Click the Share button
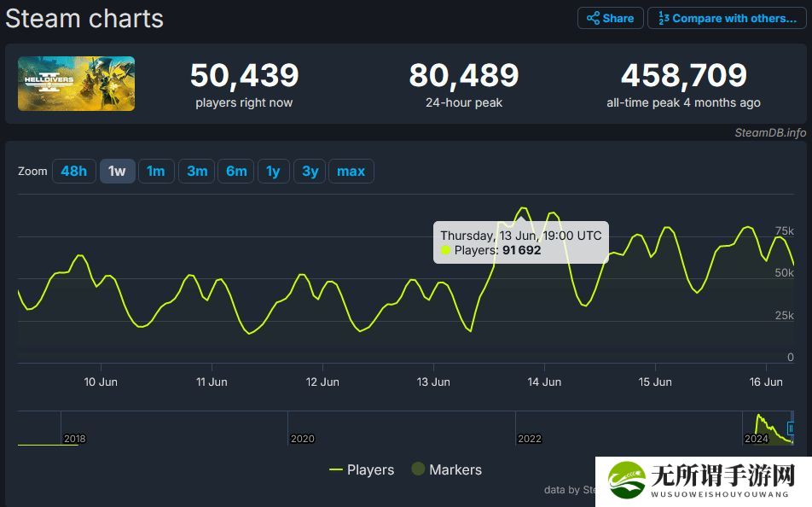The height and width of the screenshot is (507, 812). (610, 18)
